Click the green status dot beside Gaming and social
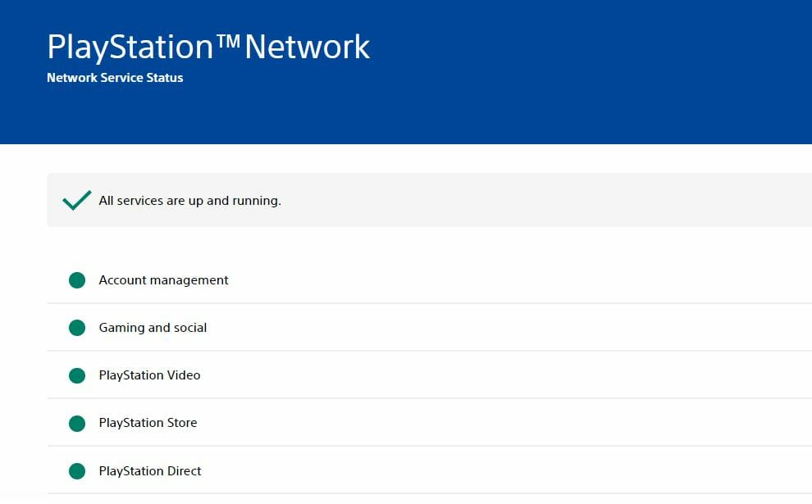This screenshot has width=812, height=504. 77,328
